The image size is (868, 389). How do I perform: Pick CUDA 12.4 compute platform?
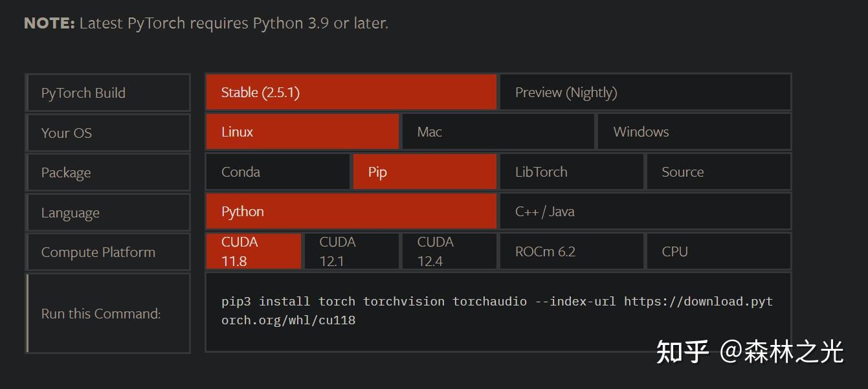(449, 251)
